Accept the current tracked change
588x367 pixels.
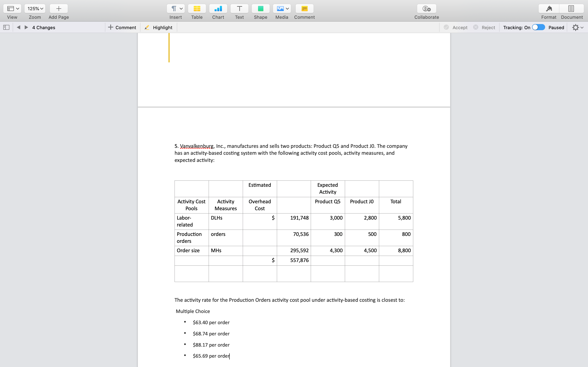pos(455,27)
